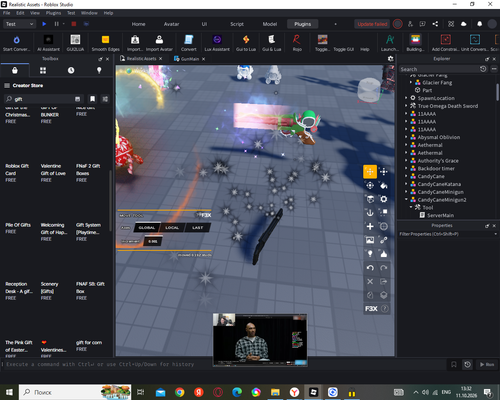Screen dimensions: 500x400
Task: Open the GUI2LUA plugin
Action: point(75,43)
